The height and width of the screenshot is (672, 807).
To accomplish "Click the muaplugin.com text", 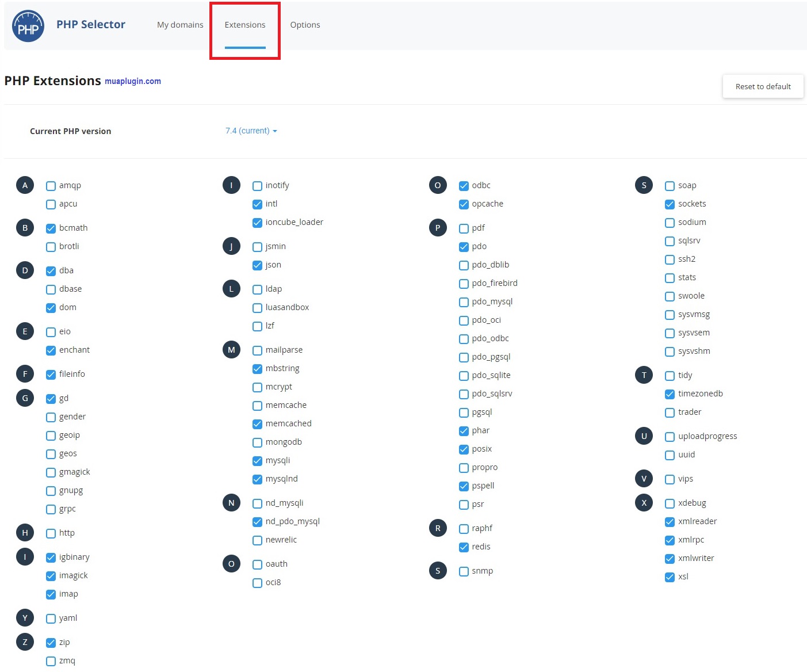I will pyautogui.click(x=133, y=81).
